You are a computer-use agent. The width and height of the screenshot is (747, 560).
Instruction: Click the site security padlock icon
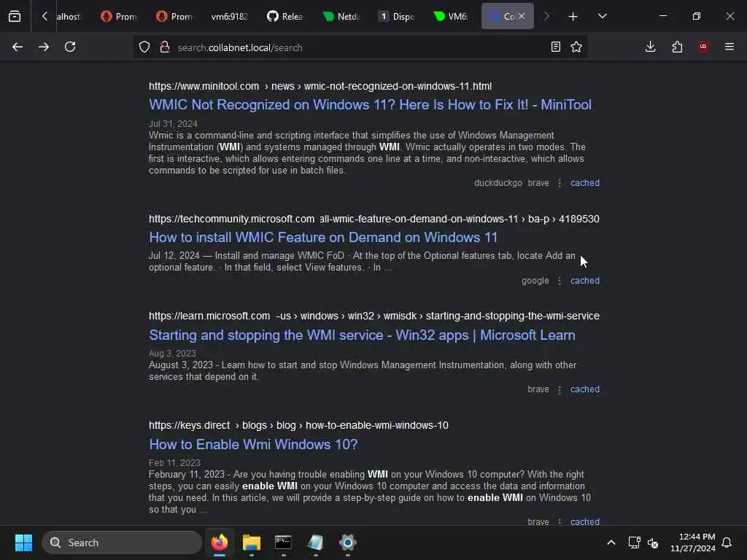pos(165,47)
